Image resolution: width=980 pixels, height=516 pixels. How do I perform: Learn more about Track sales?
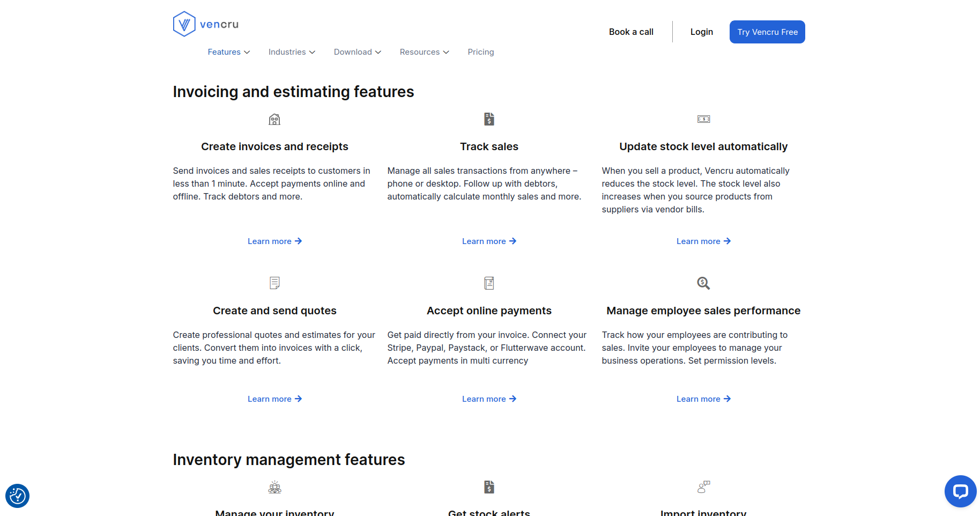[489, 241]
